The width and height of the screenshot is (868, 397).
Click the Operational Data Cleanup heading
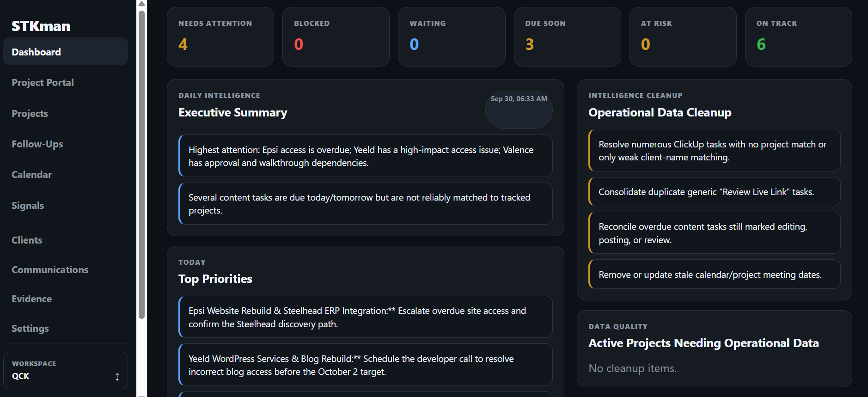coord(660,113)
